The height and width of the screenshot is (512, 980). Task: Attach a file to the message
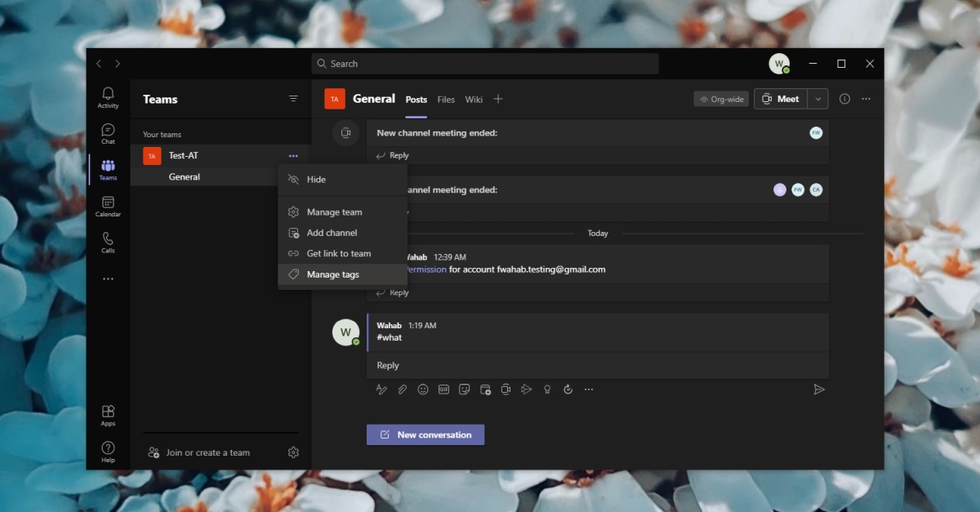click(402, 390)
